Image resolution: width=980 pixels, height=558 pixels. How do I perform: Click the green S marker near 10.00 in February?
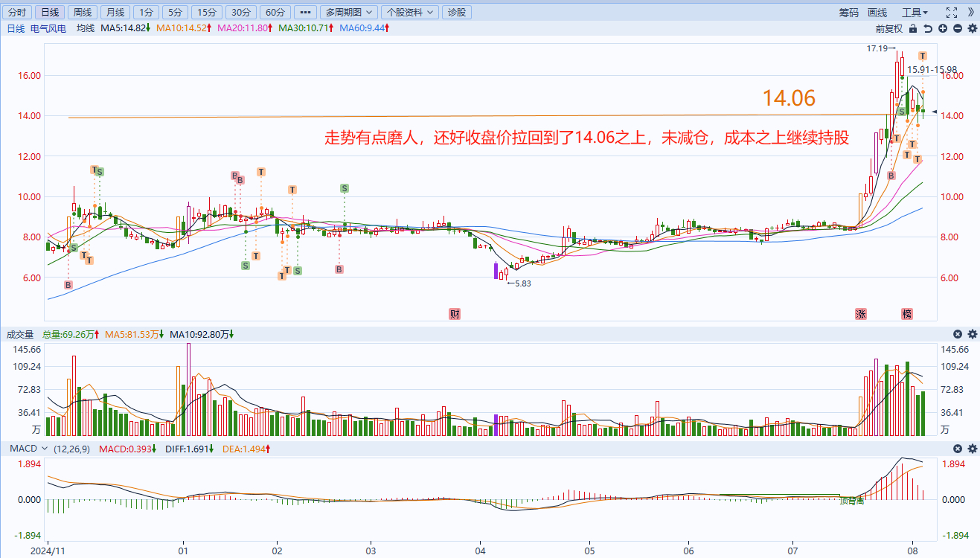coord(345,188)
